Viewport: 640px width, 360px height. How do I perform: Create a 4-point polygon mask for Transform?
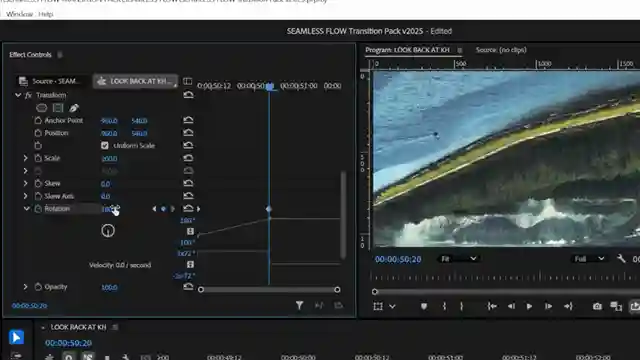point(58,108)
